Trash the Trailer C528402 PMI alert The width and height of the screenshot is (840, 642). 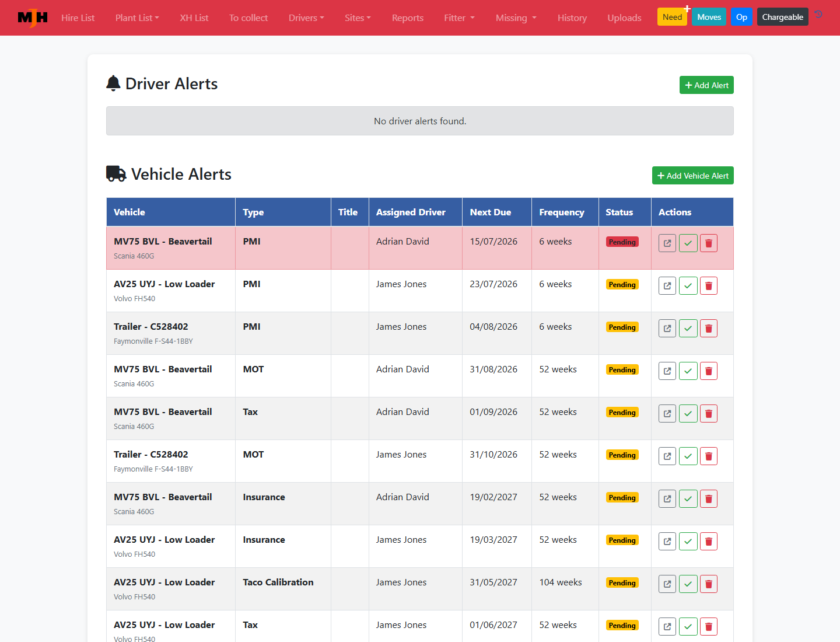pyautogui.click(x=709, y=329)
